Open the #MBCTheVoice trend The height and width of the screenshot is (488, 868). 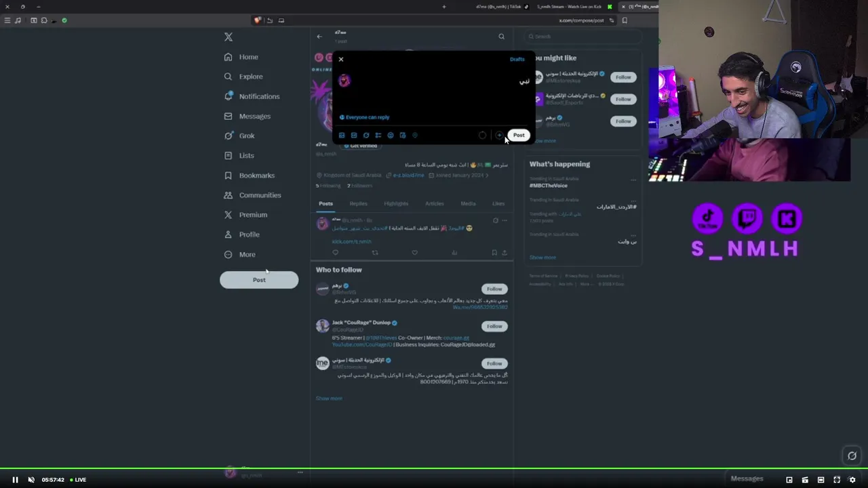point(549,186)
